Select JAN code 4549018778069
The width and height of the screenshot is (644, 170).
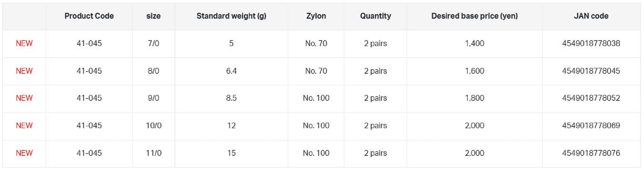pyautogui.click(x=591, y=126)
